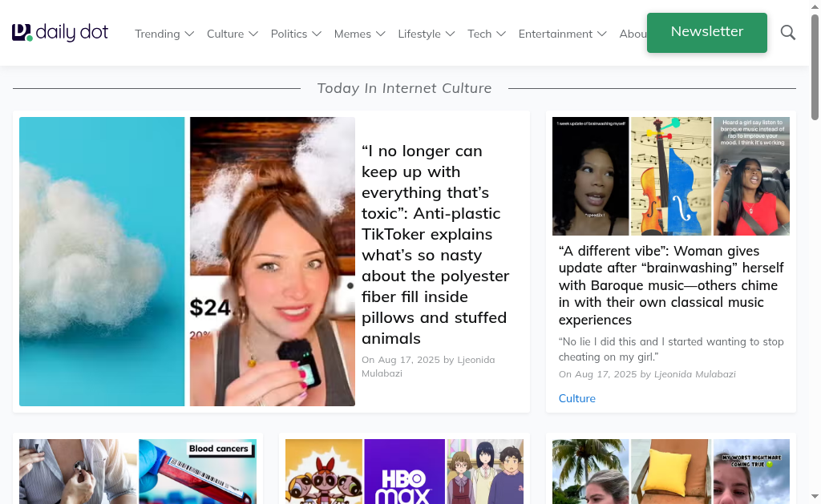
Task: Expand the Tech dropdown chevron
Action: point(501,34)
